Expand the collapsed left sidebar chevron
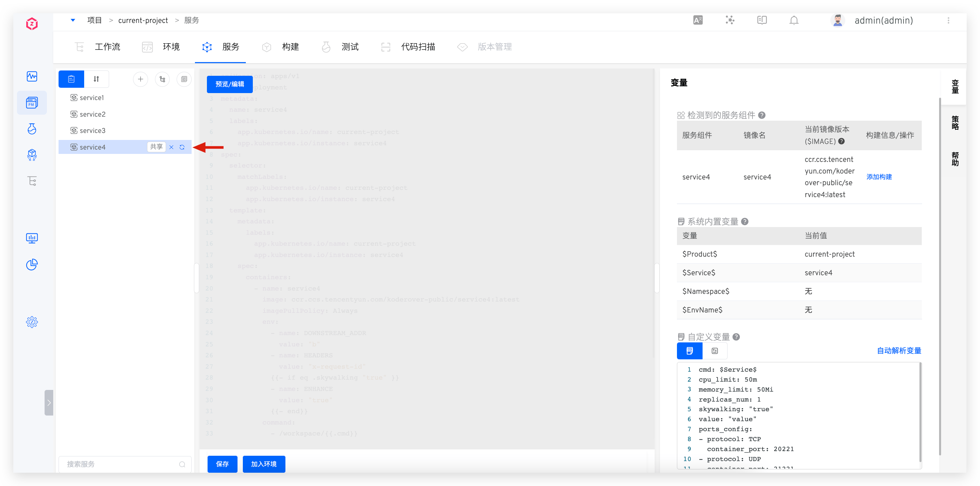 pos(49,403)
